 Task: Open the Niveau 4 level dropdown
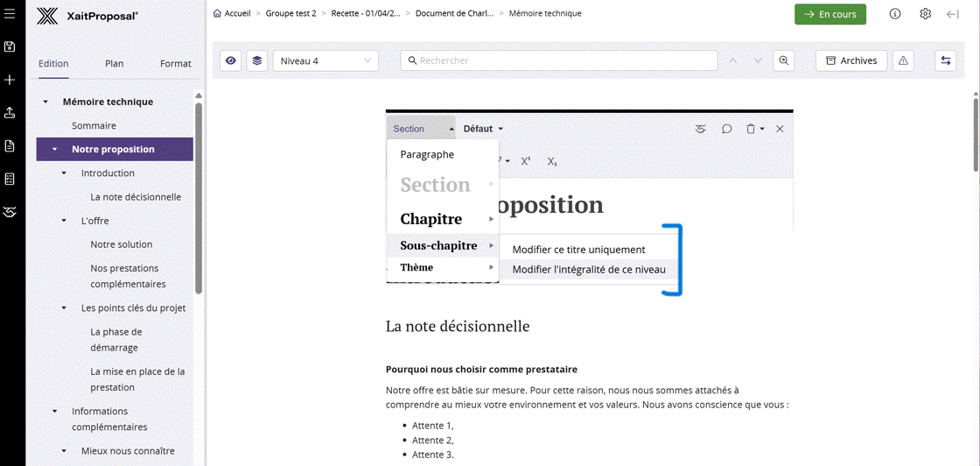pos(325,60)
